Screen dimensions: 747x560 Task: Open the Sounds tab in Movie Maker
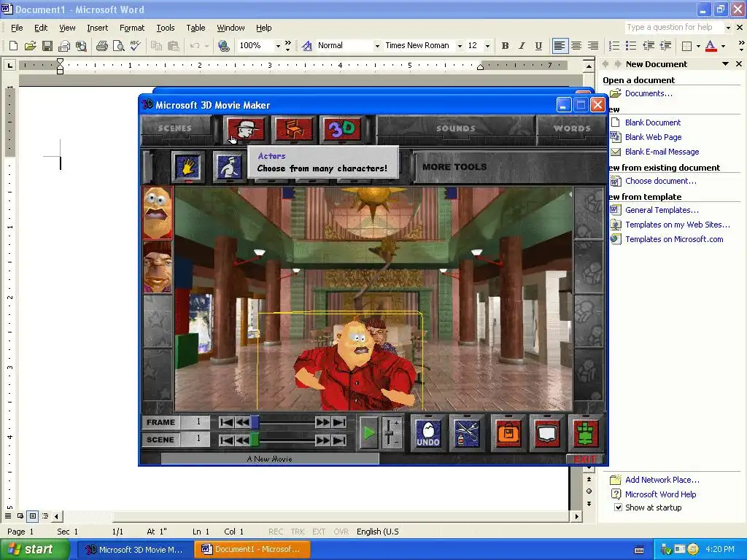pos(455,128)
